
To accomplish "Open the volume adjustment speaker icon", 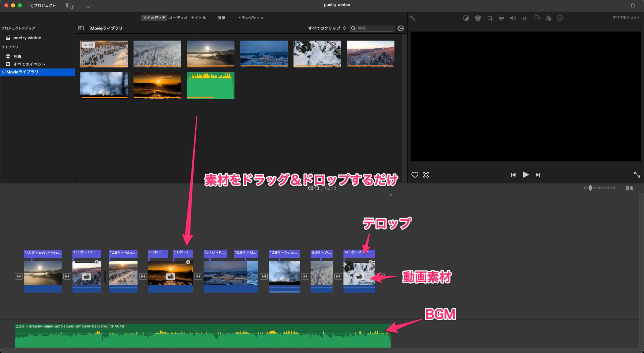I will point(513,18).
